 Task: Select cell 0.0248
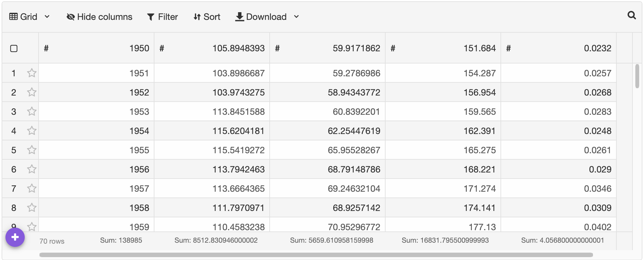pos(559,131)
